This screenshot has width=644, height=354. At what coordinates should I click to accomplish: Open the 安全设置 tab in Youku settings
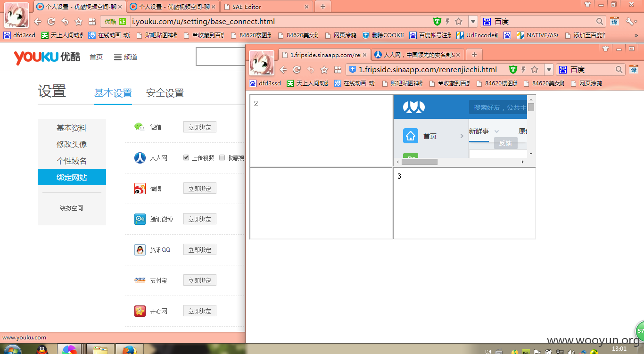point(165,93)
